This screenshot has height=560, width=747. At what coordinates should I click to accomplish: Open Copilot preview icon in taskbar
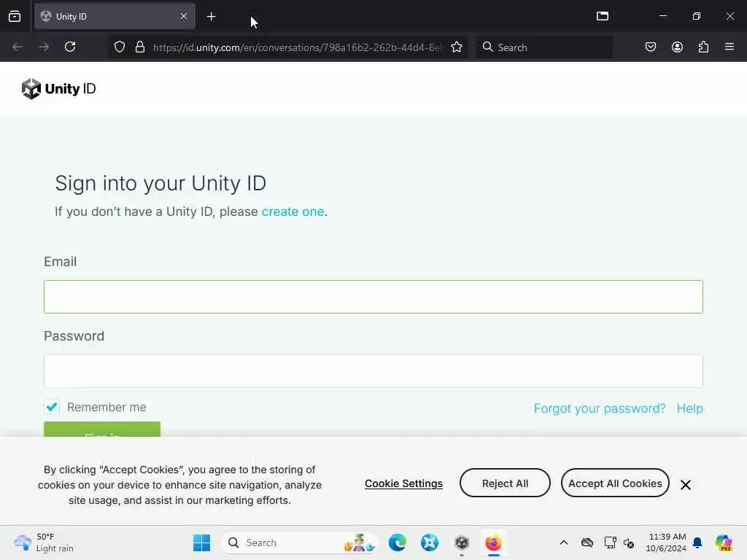click(724, 542)
